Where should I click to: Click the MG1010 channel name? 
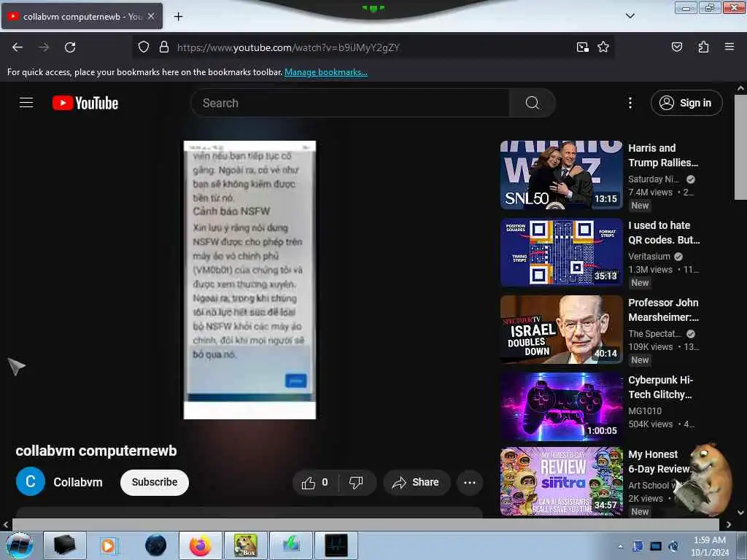click(x=645, y=411)
